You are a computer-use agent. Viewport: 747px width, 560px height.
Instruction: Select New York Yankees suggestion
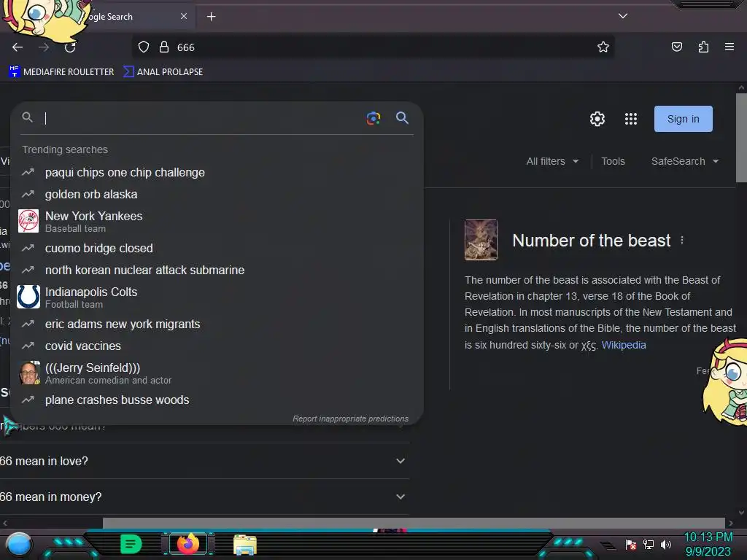pyautogui.click(x=217, y=222)
